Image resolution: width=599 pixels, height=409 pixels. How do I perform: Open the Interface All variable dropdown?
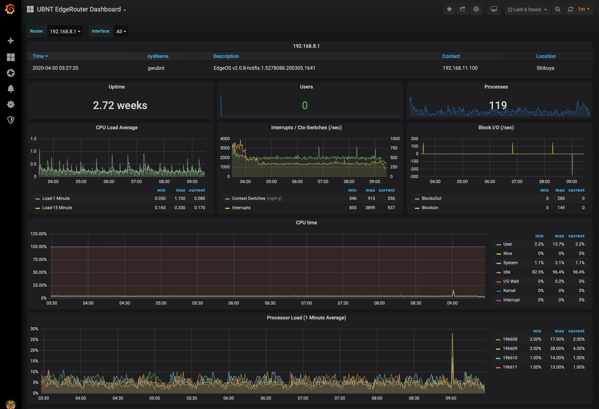point(121,31)
